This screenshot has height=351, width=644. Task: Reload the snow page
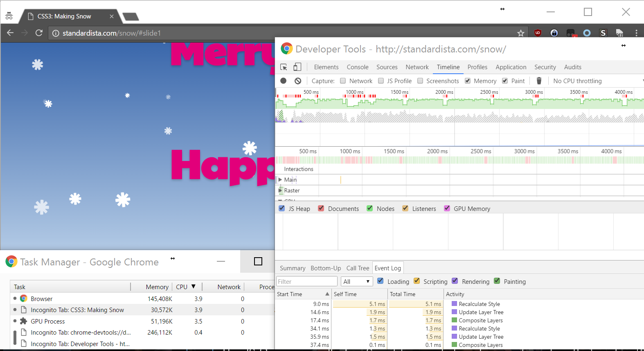[39, 33]
